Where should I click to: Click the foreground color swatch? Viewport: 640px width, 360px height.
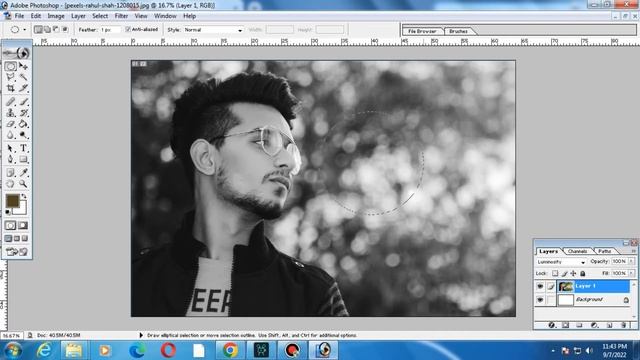13,201
